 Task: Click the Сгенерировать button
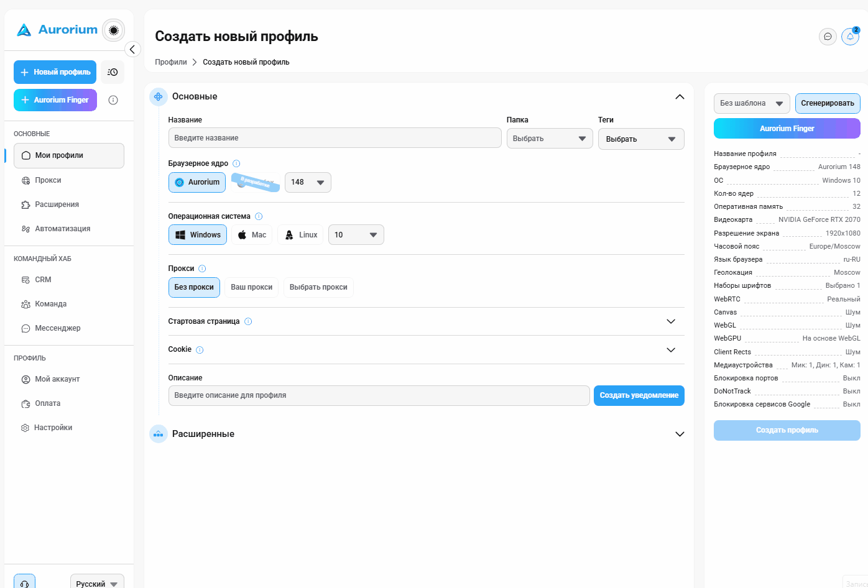pyautogui.click(x=828, y=103)
